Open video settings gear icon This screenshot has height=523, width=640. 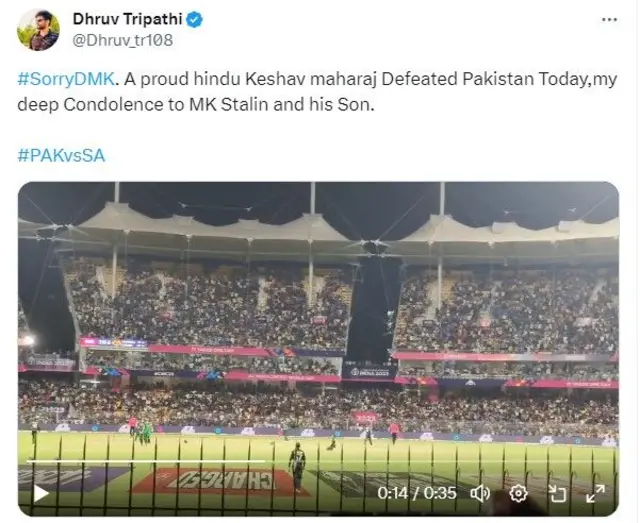[518, 493]
